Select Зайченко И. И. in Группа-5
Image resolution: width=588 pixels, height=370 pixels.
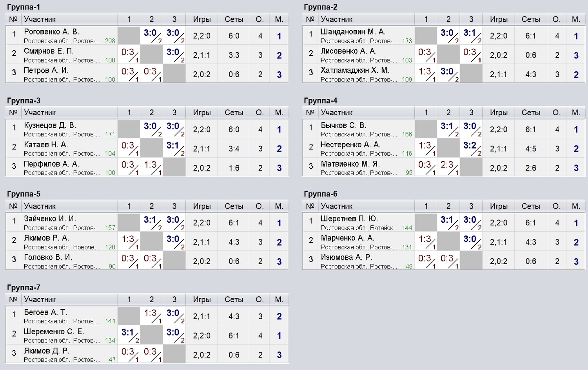click(x=50, y=219)
